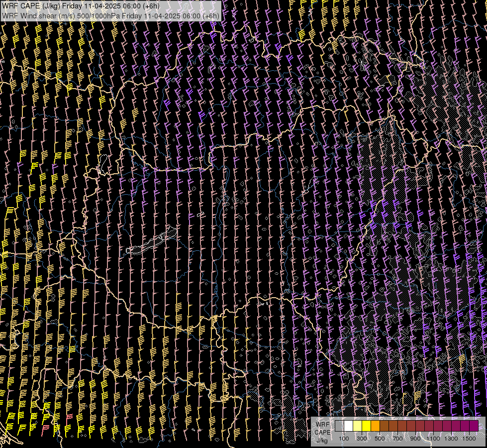Click the legend label 1500
Image resolution: width=487 pixels, height=448 pixels.
pyautogui.click(x=469, y=439)
